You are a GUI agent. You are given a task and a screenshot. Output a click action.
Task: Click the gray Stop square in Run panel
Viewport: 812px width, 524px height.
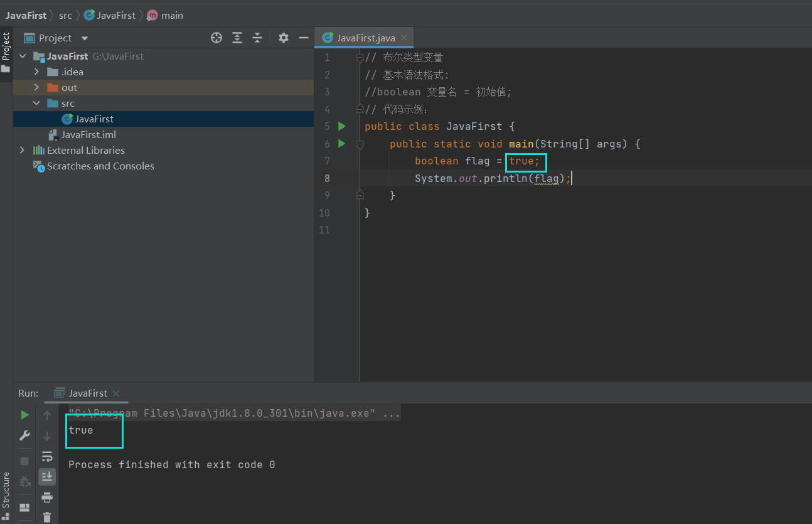pyautogui.click(x=24, y=461)
